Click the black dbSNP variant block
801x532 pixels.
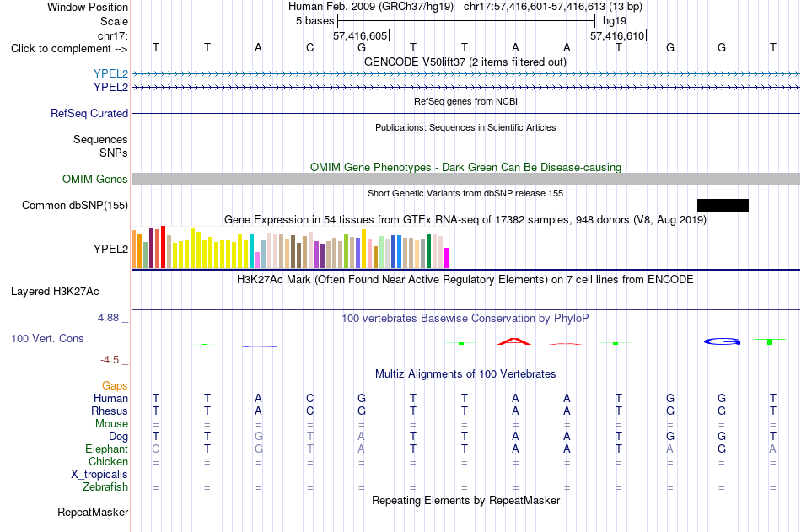723,206
